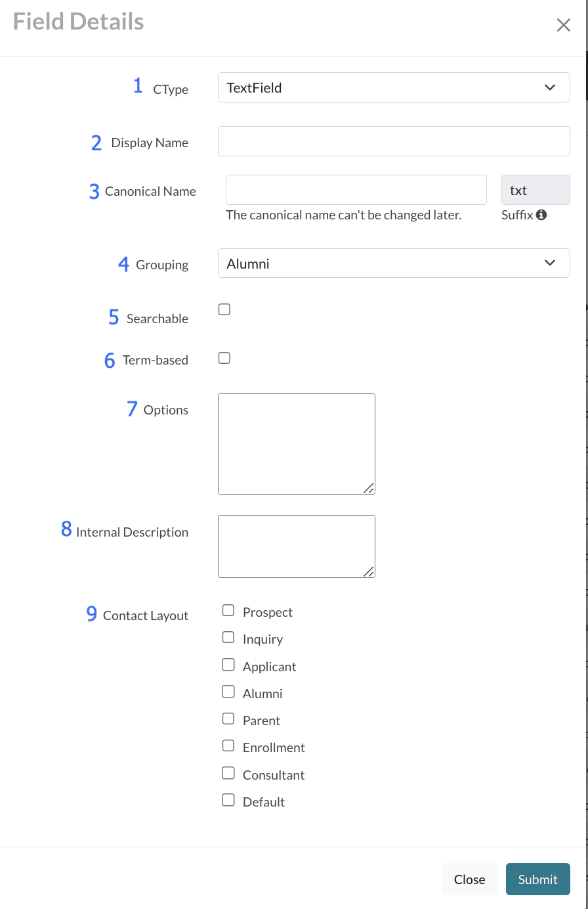The width and height of the screenshot is (588, 909).
Task: Expand the CType chevron arrow
Action: (x=550, y=87)
